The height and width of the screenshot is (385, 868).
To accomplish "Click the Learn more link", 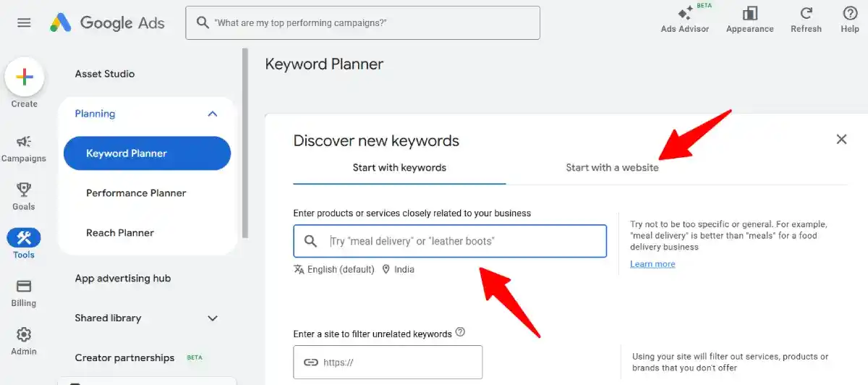I will click(x=652, y=264).
